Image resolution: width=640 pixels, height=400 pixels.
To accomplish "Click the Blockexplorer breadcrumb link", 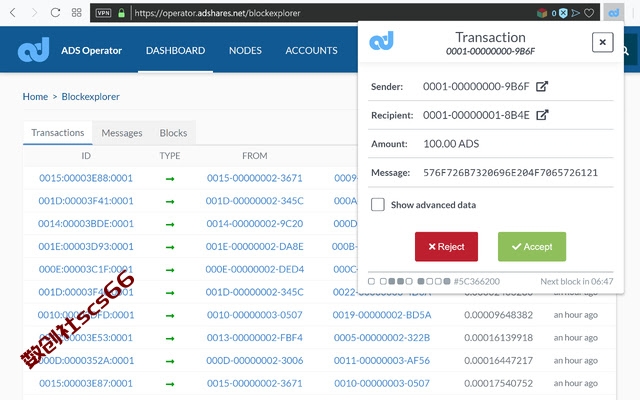I will tap(91, 97).
